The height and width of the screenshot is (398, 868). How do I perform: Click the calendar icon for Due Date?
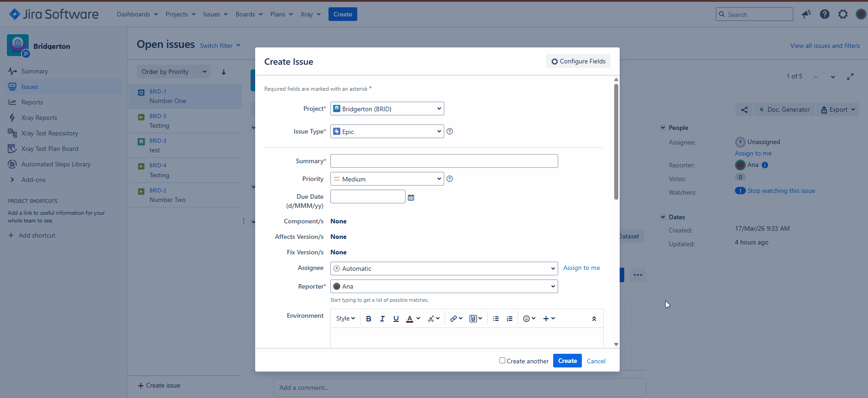(411, 197)
